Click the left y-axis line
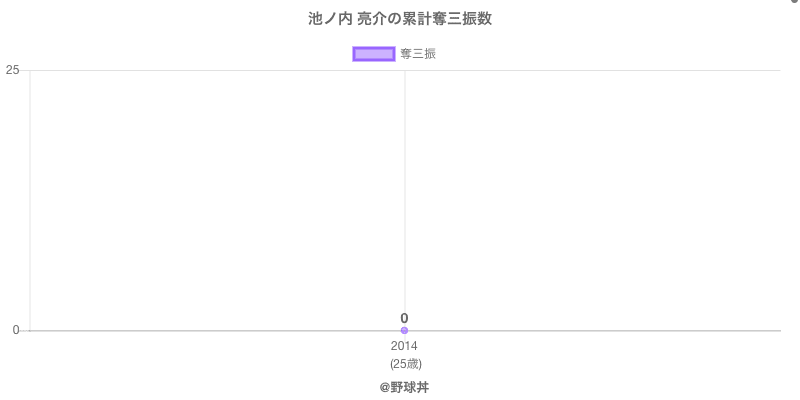Image resolution: width=800 pixels, height=400 pixels. pyautogui.click(x=30, y=200)
